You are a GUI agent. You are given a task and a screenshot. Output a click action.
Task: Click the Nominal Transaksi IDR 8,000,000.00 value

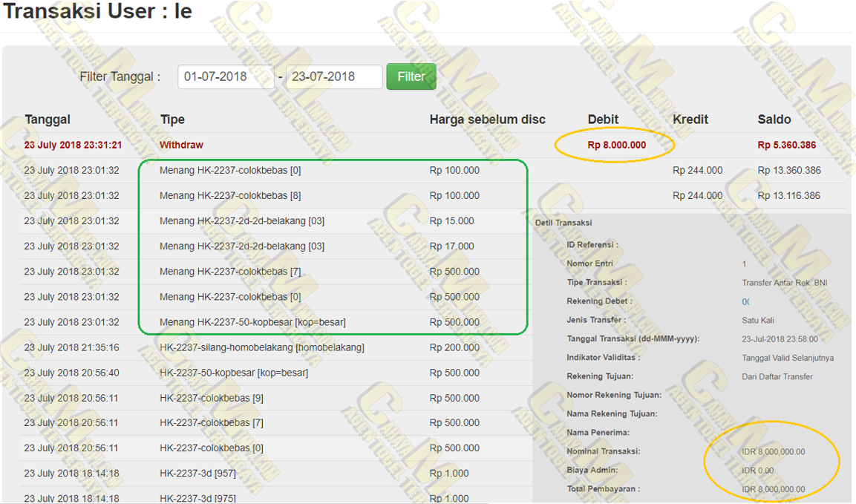pyautogui.click(x=773, y=452)
